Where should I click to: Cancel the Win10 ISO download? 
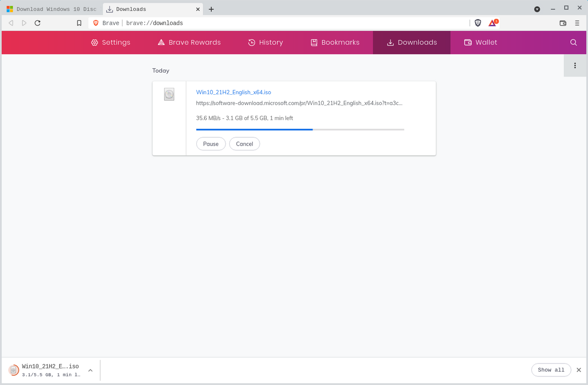click(244, 144)
